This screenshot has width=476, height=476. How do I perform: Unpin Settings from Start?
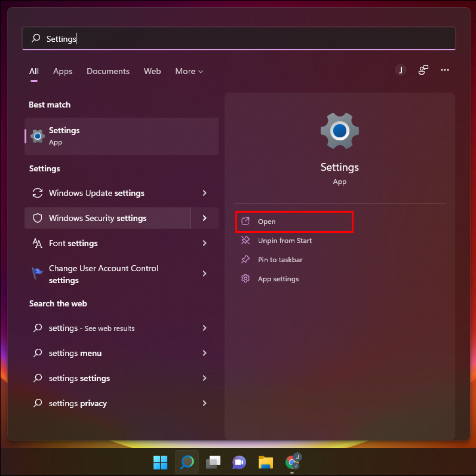pyautogui.click(x=284, y=240)
